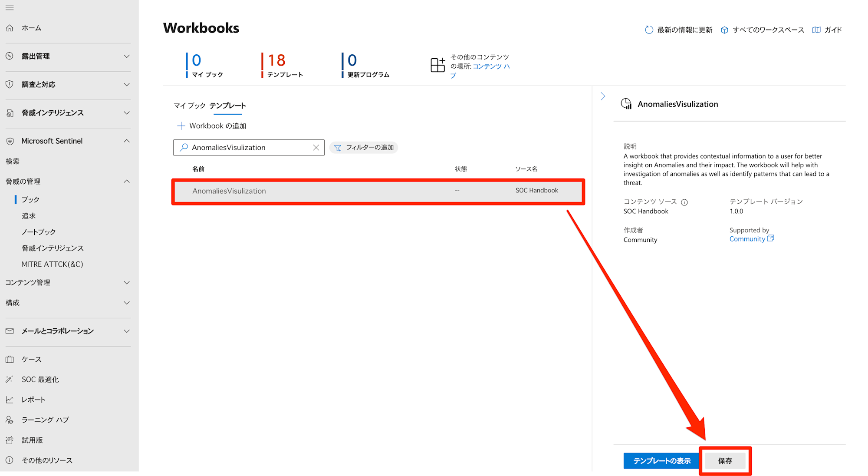
Task: Select the テンプレート tab
Action: pos(228,106)
